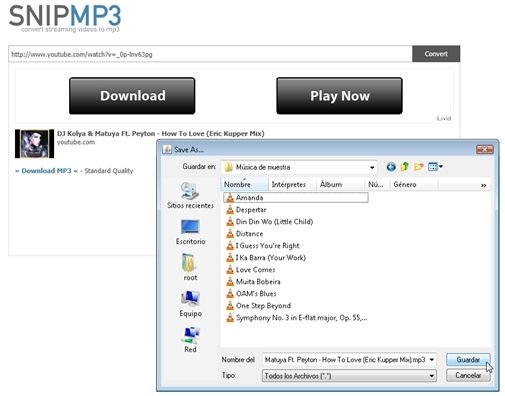Select VLC icon of Distance file
Viewport: 505px width, 396px height.
(230, 234)
